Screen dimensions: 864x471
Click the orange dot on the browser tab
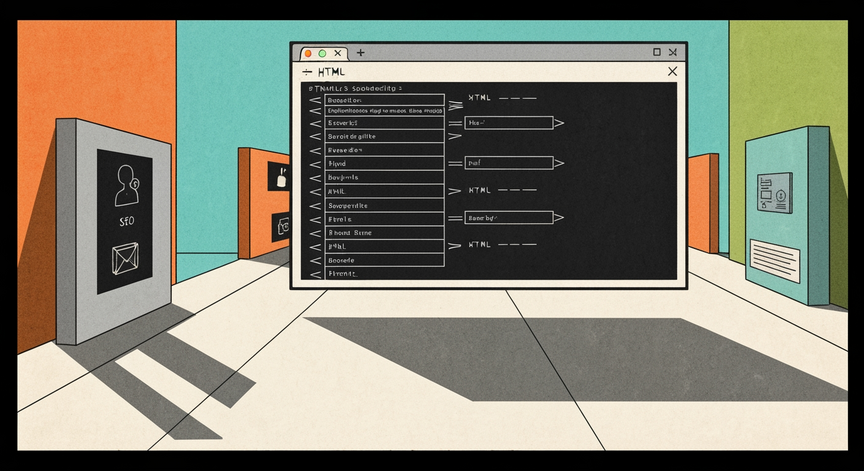308,53
